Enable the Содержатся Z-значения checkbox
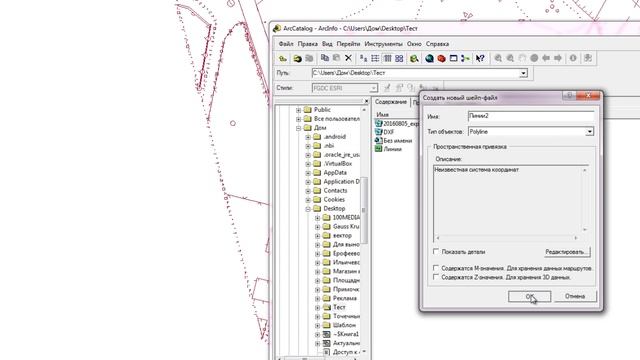This screenshot has height=360, width=640. click(x=436, y=277)
